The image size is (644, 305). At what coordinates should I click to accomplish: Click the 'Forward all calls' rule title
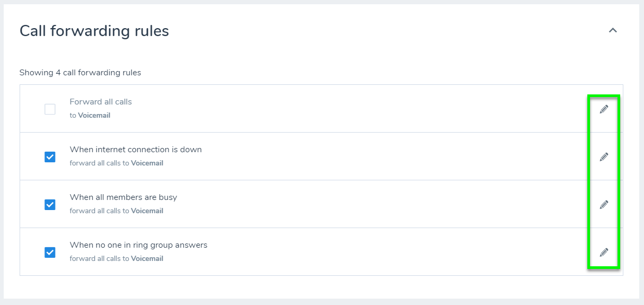point(101,102)
